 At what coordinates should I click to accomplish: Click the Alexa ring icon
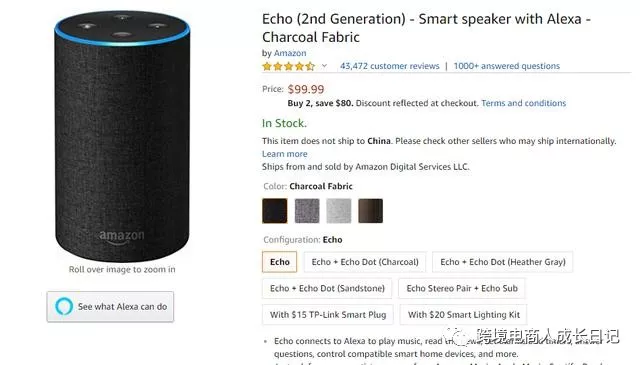64,306
